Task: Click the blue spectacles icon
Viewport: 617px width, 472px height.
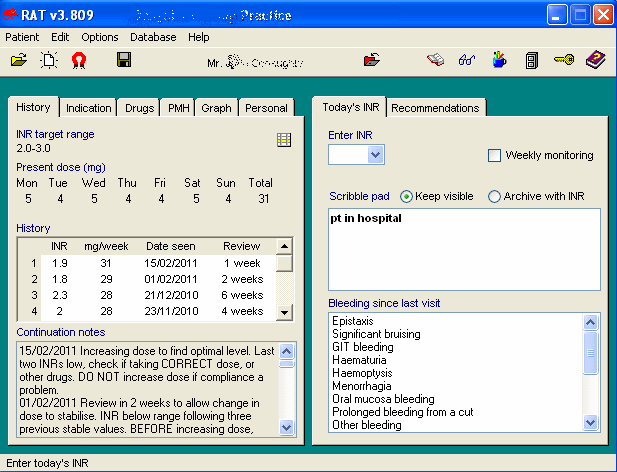Action: pos(467,60)
